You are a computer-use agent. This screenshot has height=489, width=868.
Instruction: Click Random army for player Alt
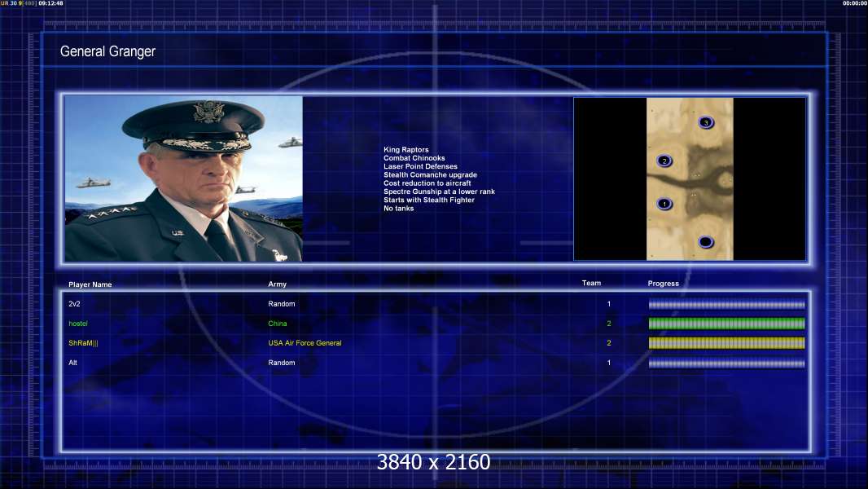281,363
